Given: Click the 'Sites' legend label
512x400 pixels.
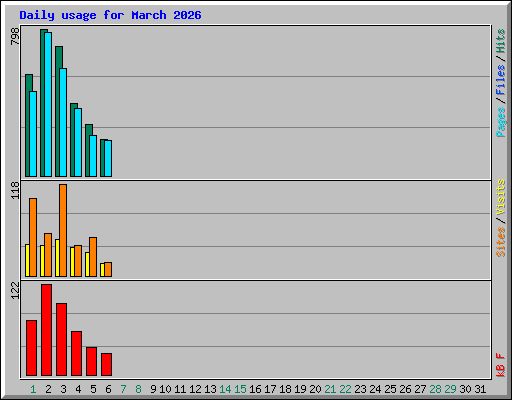Looking at the screenshot, I should pos(500,242).
